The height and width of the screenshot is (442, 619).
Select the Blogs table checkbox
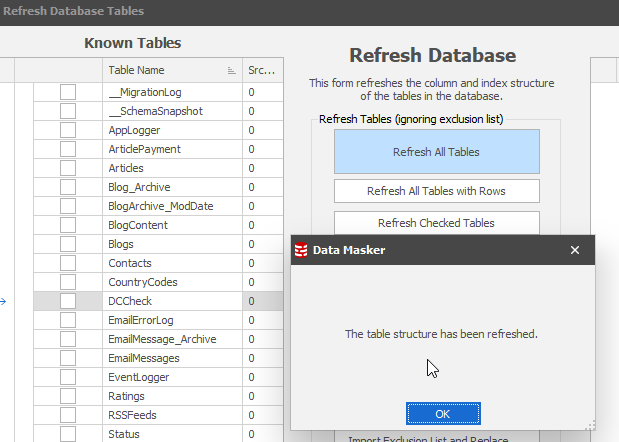[68, 244]
